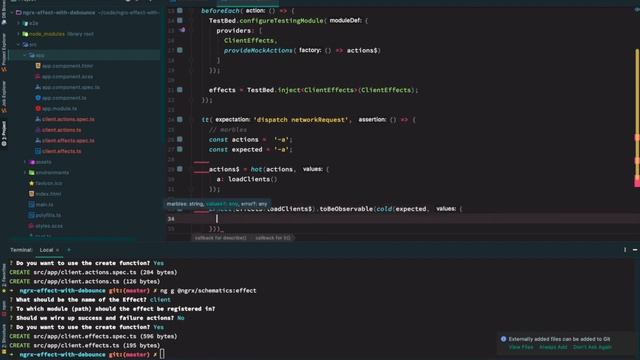Image resolution: width=640 pixels, height=360 pixels.
Task: Collapse the app folder
Action: (x=25, y=55)
